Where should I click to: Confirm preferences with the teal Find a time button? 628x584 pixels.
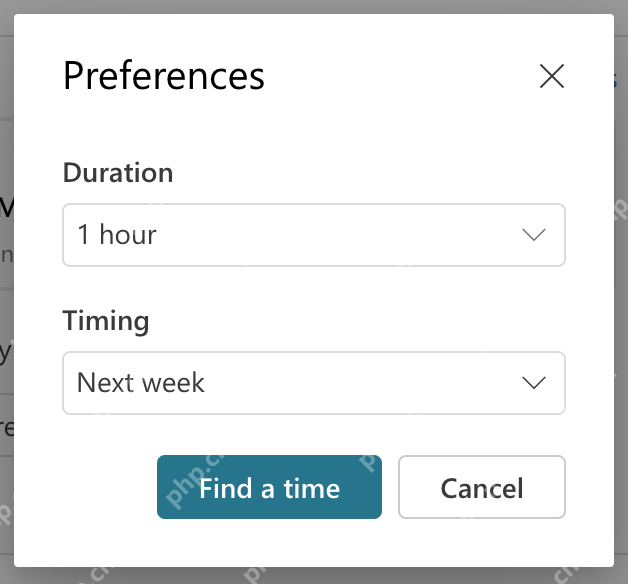pos(269,487)
